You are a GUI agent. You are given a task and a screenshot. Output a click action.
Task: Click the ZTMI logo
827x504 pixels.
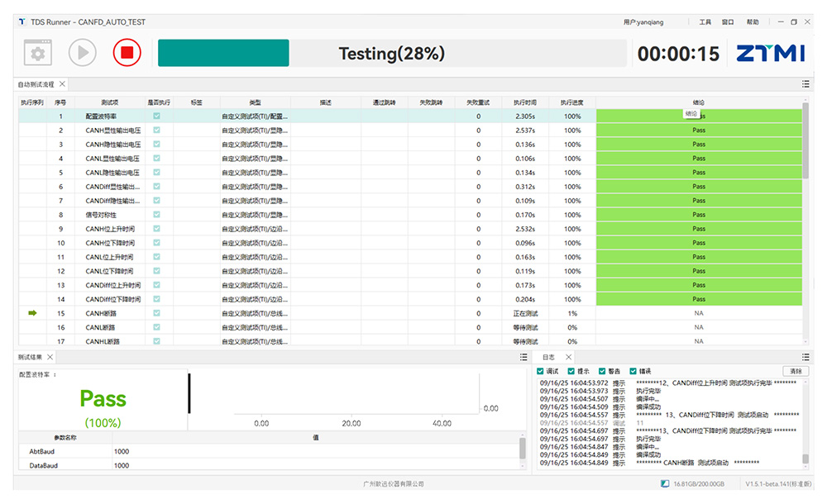pos(771,53)
